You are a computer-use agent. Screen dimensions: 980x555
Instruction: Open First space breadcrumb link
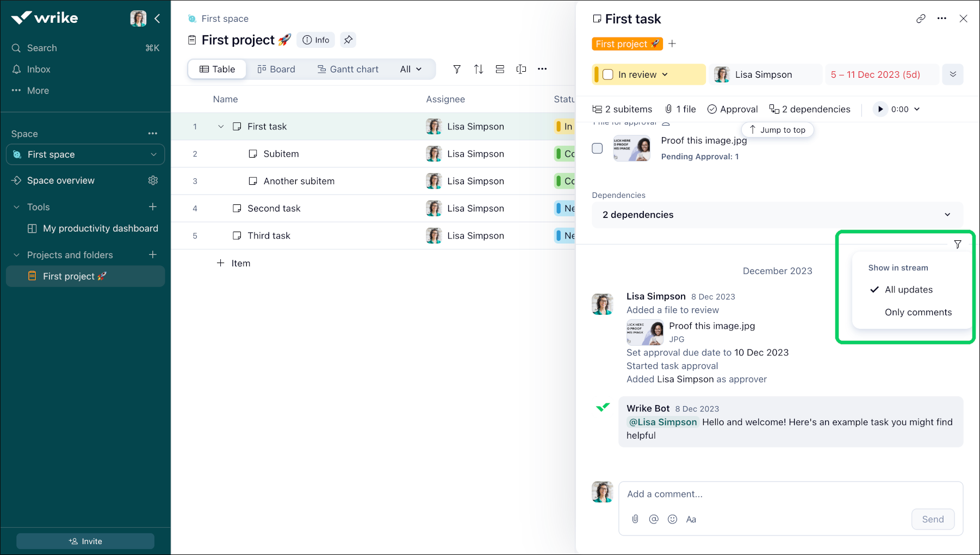tap(225, 18)
